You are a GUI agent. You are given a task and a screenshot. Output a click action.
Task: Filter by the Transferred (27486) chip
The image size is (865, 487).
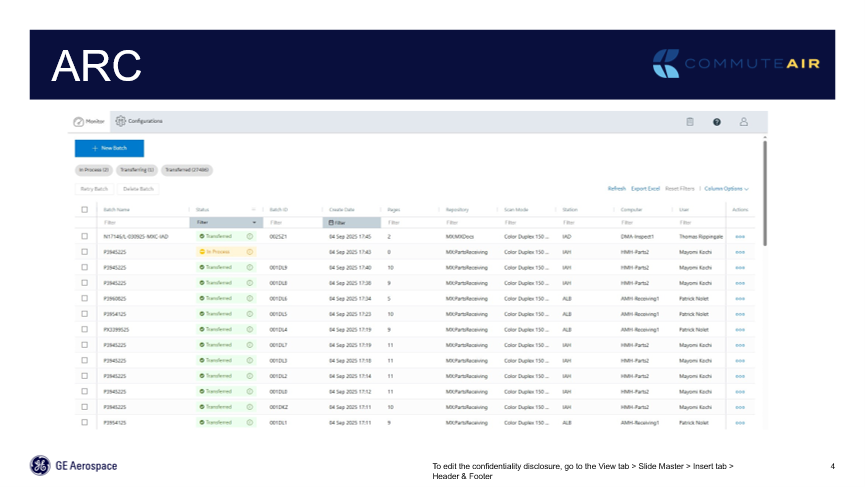(186, 170)
